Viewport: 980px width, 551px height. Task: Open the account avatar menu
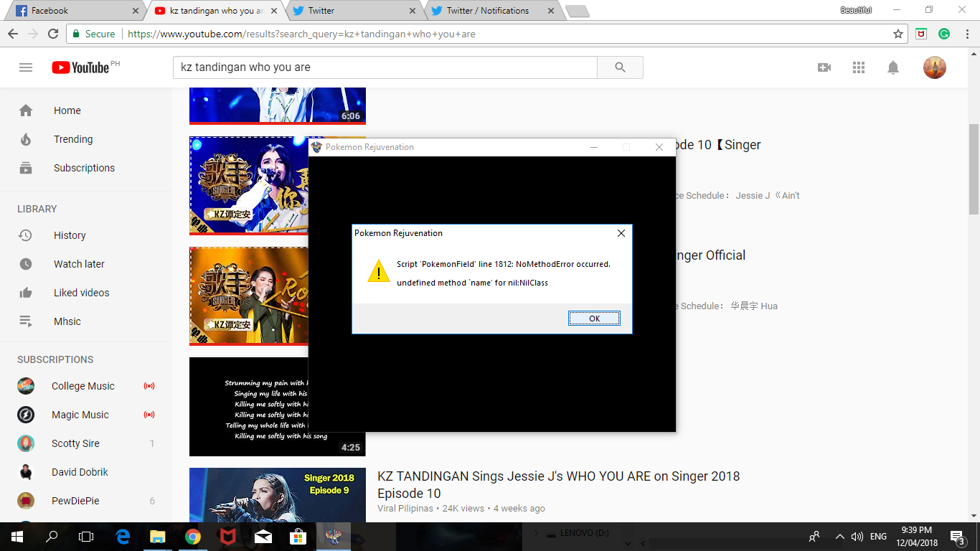(934, 67)
